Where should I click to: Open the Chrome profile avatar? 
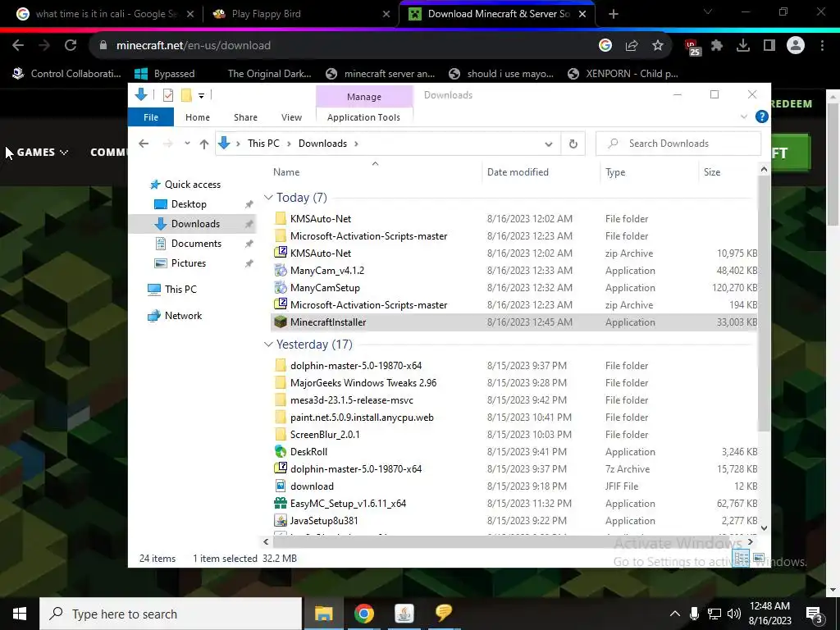pyautogui.click(x=796, y=46)
